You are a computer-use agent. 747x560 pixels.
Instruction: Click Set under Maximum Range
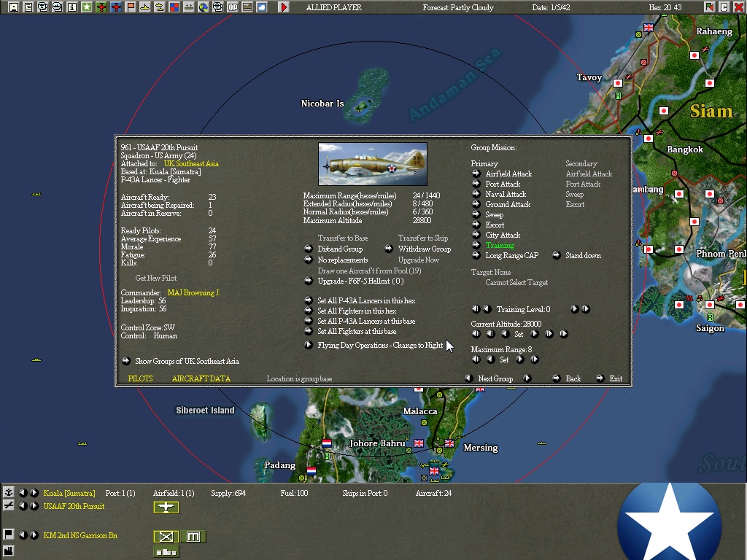pyautogui.click(x=504, y=360)
